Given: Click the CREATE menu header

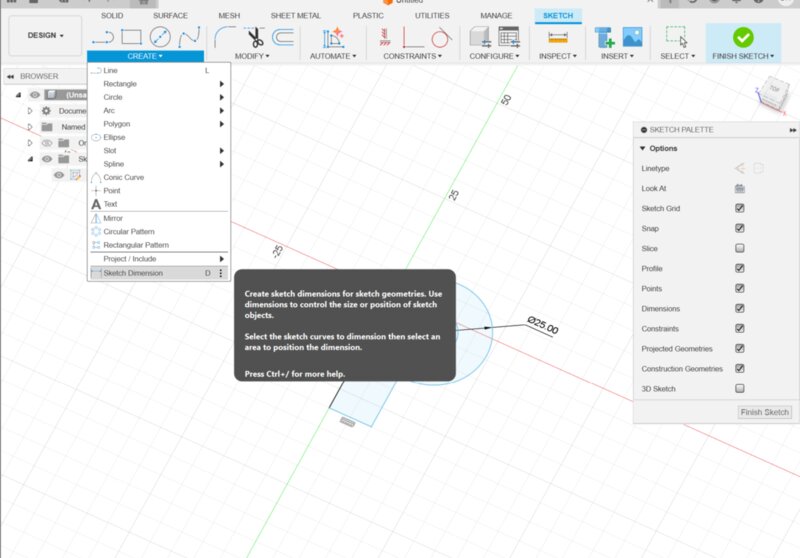Looking at the screenshot, I should 145,56.
